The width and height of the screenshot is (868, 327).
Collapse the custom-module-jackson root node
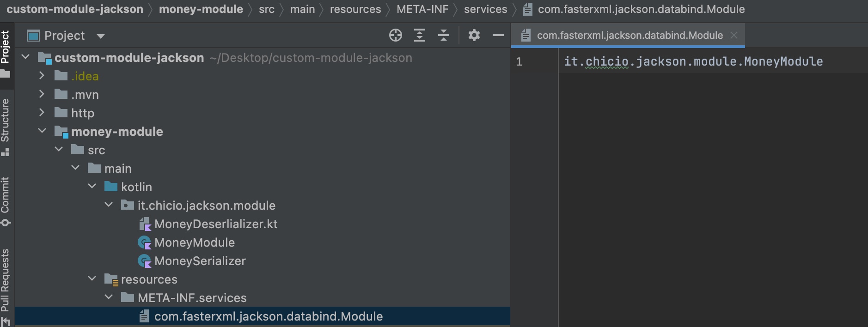pos(26,57)
